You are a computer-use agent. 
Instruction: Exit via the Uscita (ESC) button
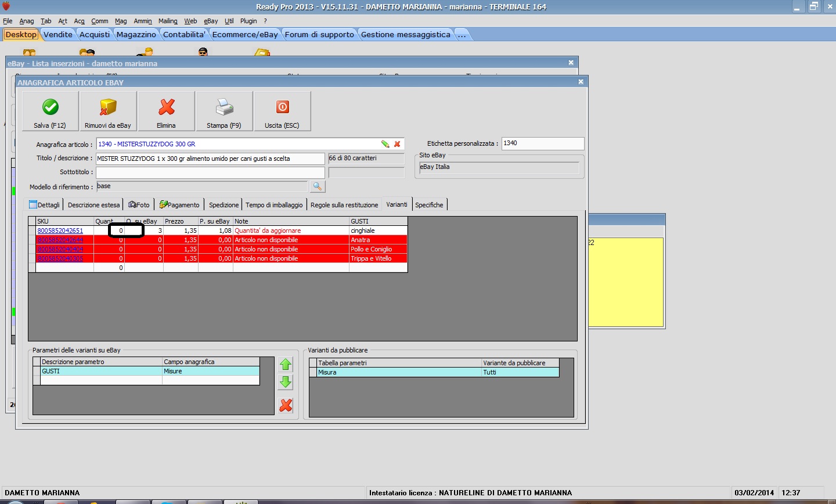click(x=282, y=111)
